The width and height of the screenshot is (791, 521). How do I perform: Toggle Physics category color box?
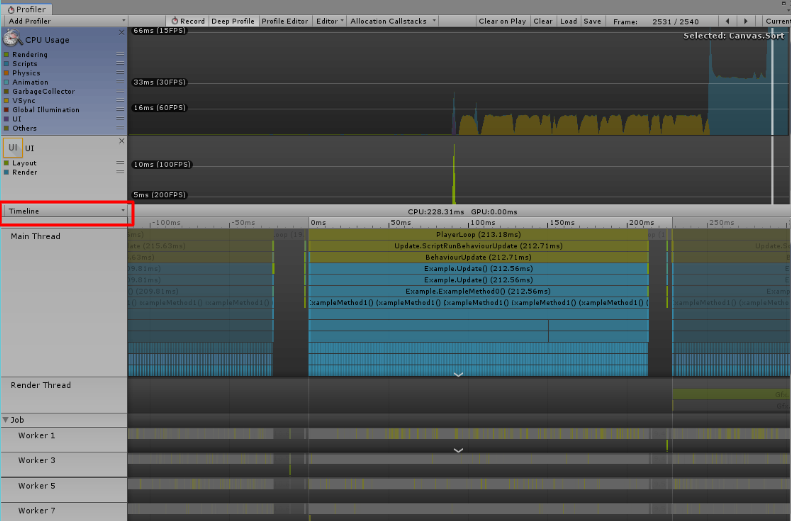click(7, 73)
